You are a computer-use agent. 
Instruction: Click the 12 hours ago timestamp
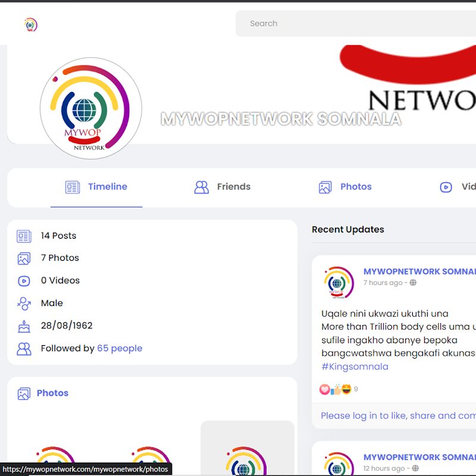(384, 468)
